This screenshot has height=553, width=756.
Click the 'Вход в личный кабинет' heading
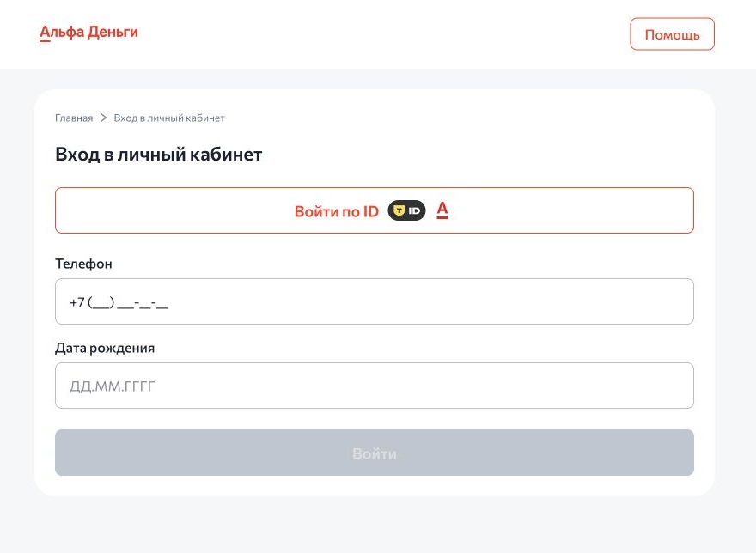click(x=159, y=155)
